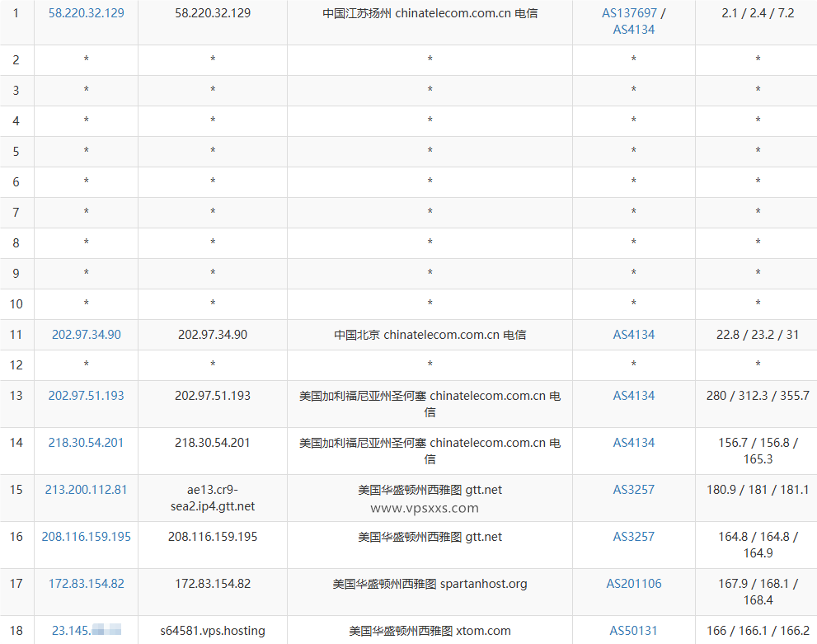Image resolution: width=817 pixels, height=644 pixels.
Task: Open the 172.83.154.82 IP link
Action: tap(86, 584)
